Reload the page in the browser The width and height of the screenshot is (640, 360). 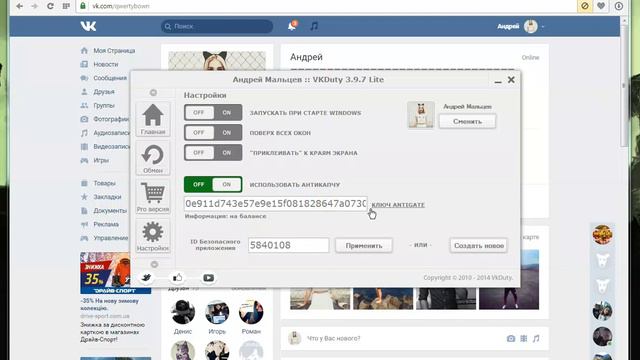click(x=50, y=6)
